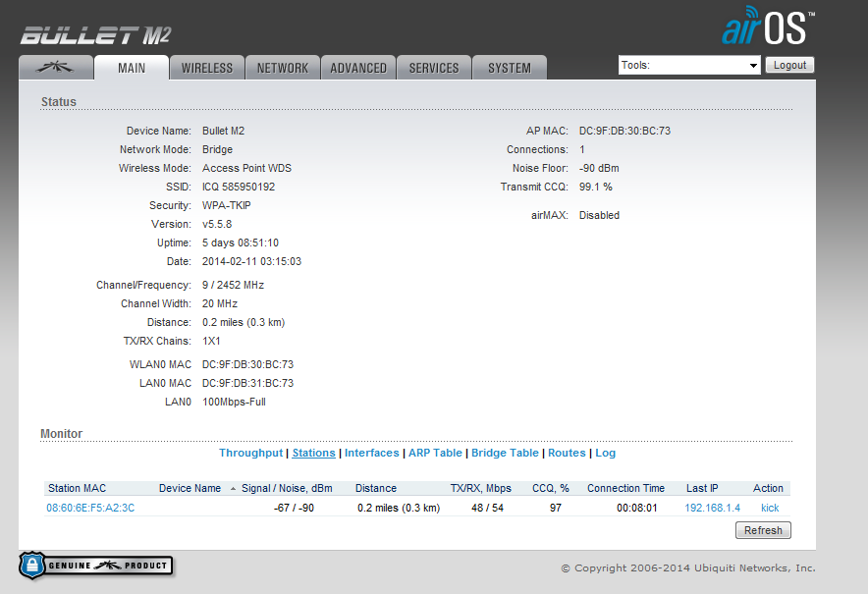Open the Tools dropdown
Image resolution: width=868 pixels, height=594 pixels.
[x=689, y=66]
